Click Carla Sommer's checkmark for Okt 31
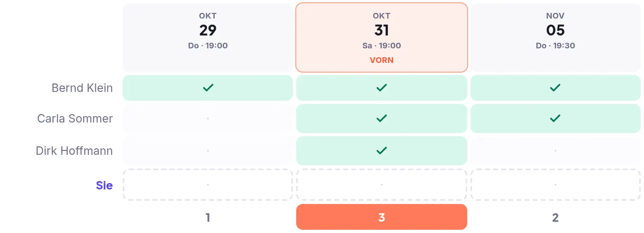This screenshot has width=644, height=233. pos(382,119)
